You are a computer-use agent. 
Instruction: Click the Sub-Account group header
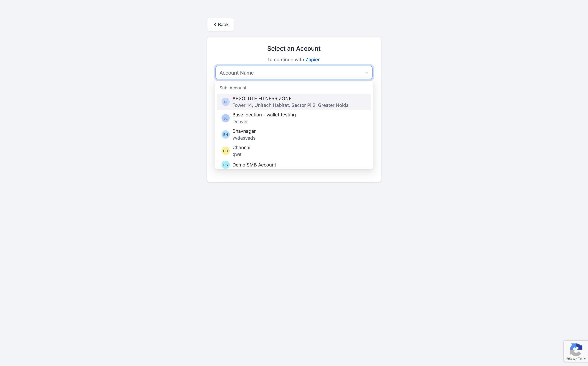233,88
